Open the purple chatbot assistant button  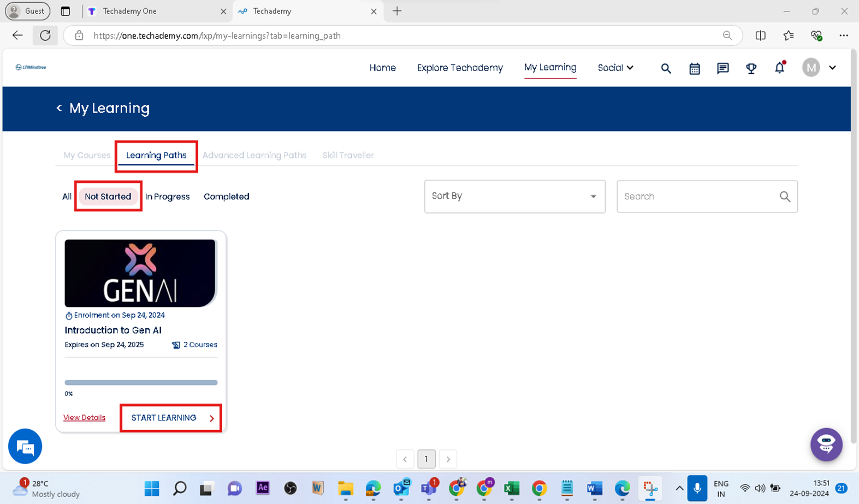826,444
